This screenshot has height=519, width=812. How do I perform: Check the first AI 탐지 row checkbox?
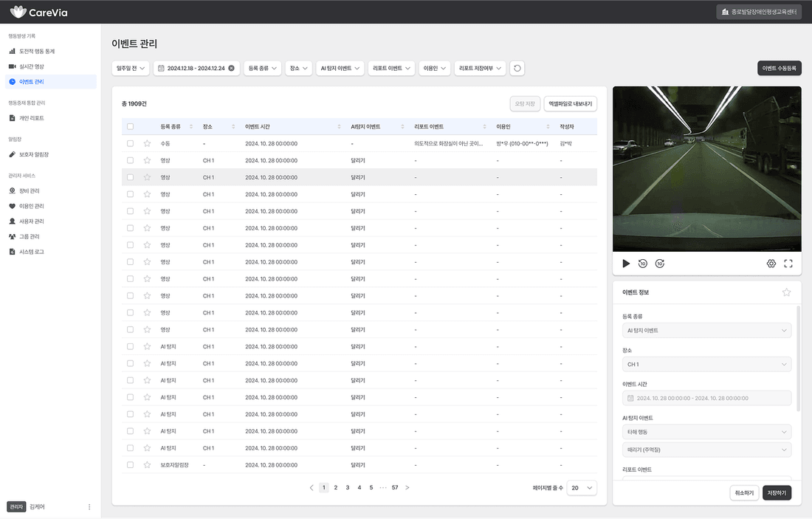(x=130, y=346)
